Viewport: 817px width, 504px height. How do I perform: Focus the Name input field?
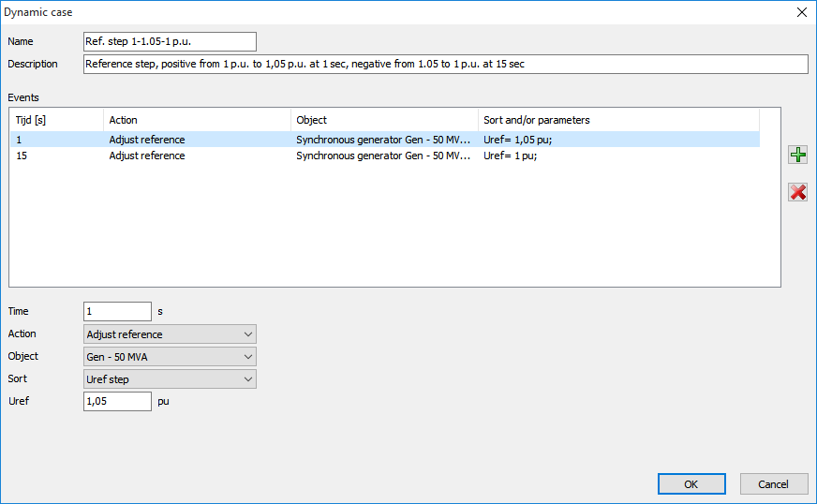170,42
